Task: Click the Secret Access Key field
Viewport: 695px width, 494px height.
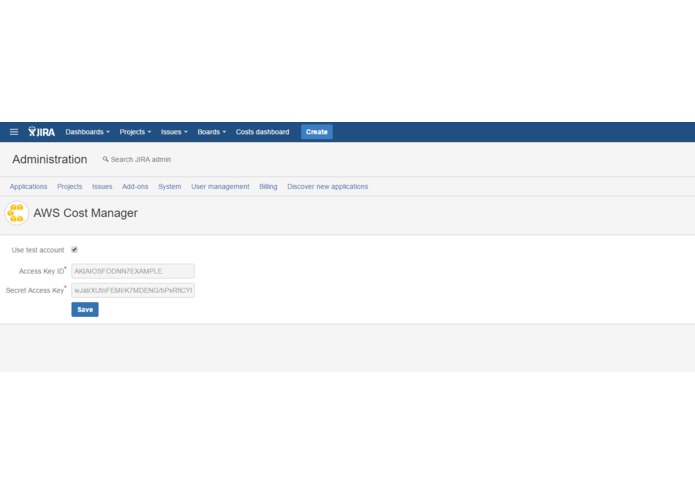Action: [133, 291]
